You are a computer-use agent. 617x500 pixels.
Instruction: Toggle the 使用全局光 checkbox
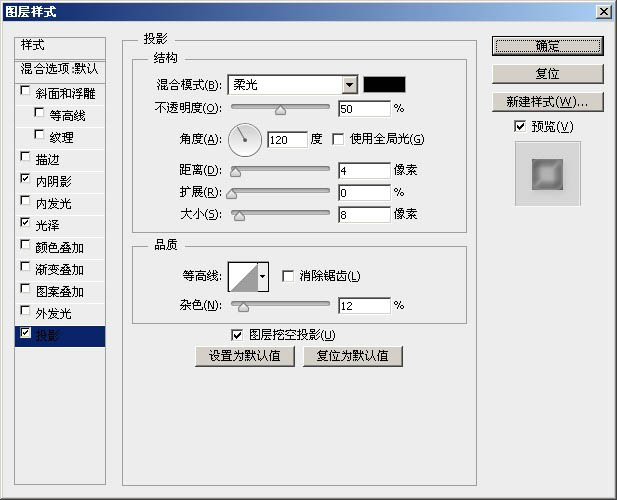[338, 139]
